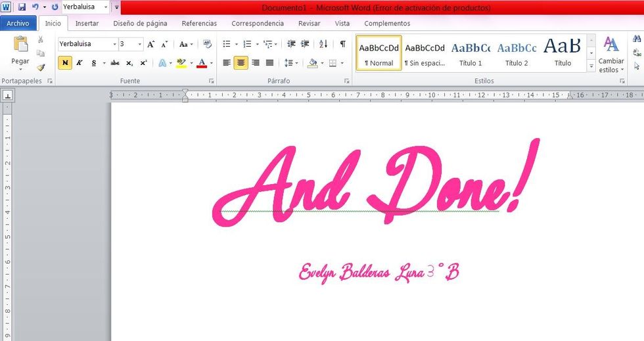Justify paragraph text
This screenshot has height=341, width=644.
tap(270, 63)
